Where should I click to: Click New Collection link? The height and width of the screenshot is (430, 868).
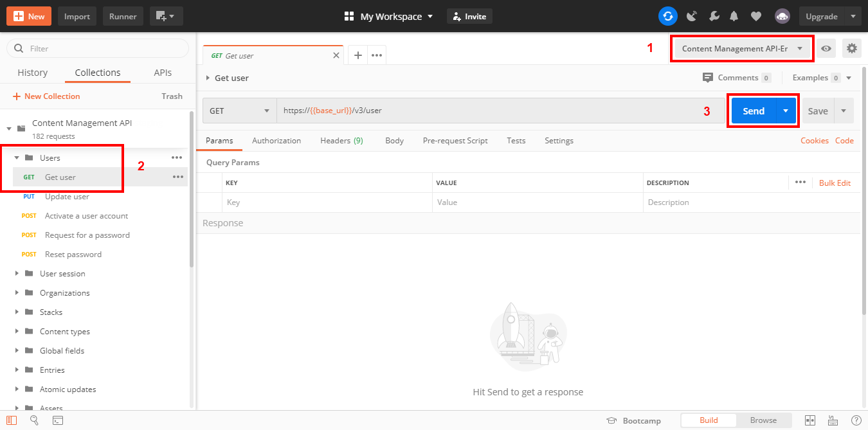pos(46,96)
